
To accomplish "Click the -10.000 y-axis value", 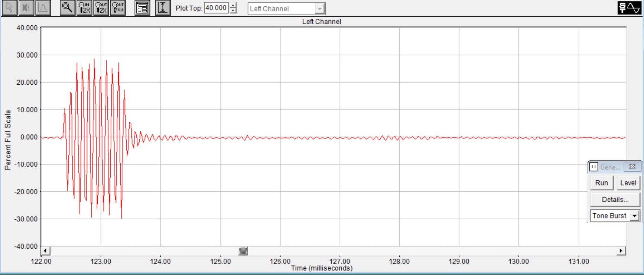I will tap(26, 164).
